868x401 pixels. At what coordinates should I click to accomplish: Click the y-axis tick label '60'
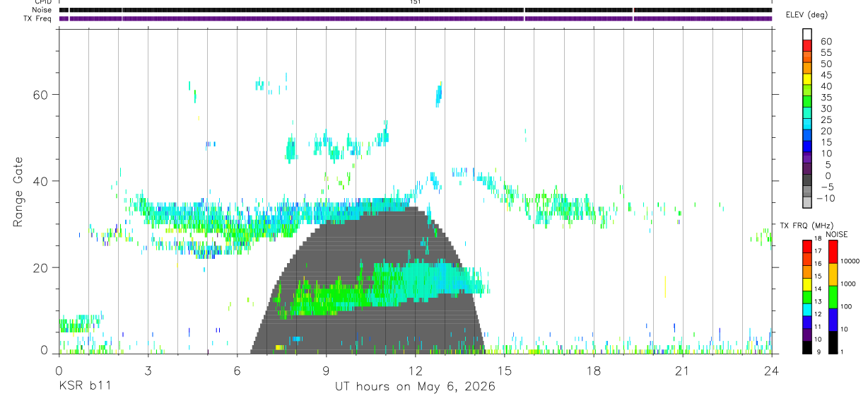[x=42, y=95]
